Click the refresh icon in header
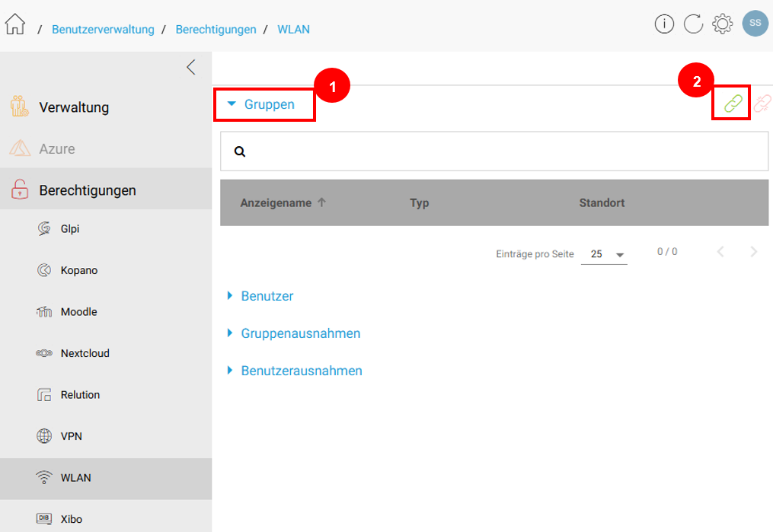This screenshot has height=532, width=773. pyautogui.click(x=693, y=24)
